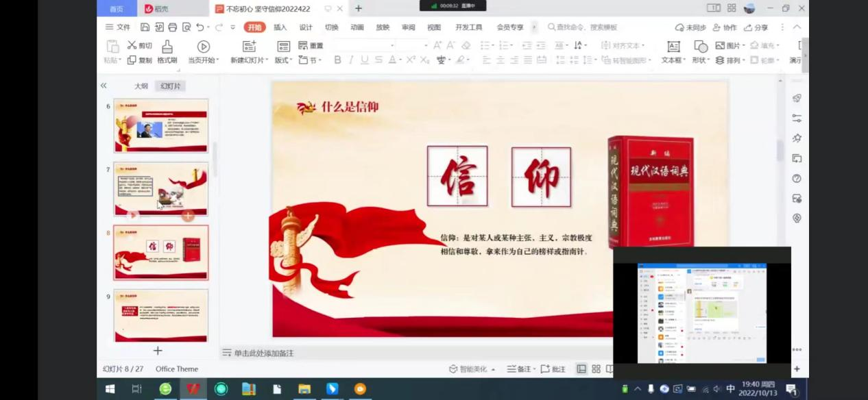
Task: Switch to the Design (设计) tab
Action: pyautogui.click(x=306, y=27)
